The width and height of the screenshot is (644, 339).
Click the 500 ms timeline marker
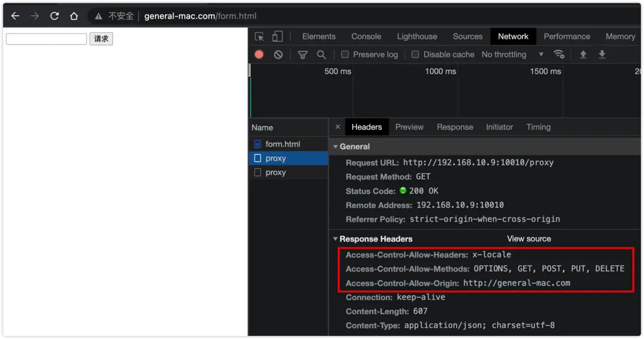pyautogui.click(x=338, y=72)
